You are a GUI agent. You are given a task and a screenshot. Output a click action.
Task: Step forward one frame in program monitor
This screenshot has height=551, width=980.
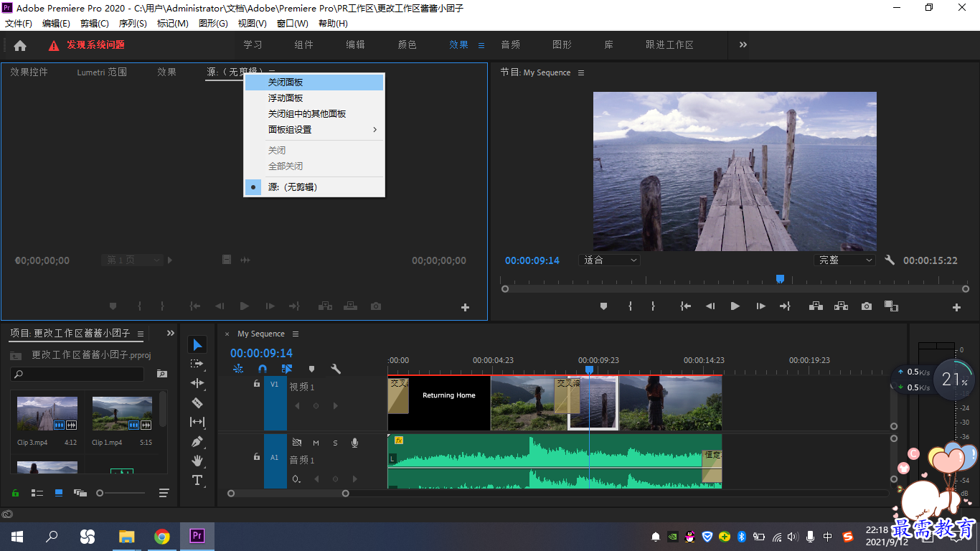(x=760, y=306)
